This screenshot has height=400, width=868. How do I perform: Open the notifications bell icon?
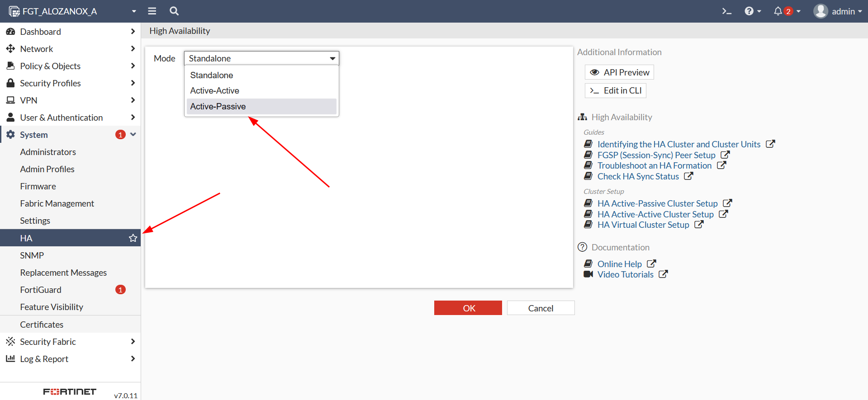778,11
